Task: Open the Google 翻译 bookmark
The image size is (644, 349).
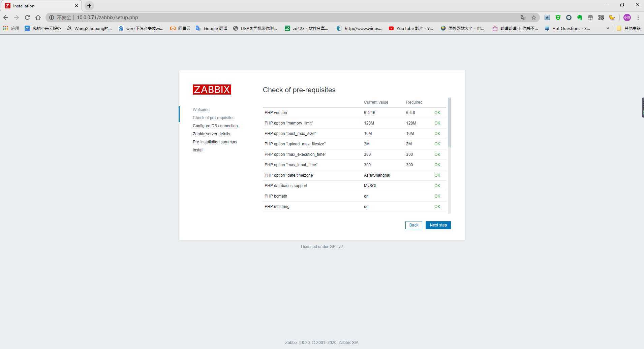Action: point(212,28)
